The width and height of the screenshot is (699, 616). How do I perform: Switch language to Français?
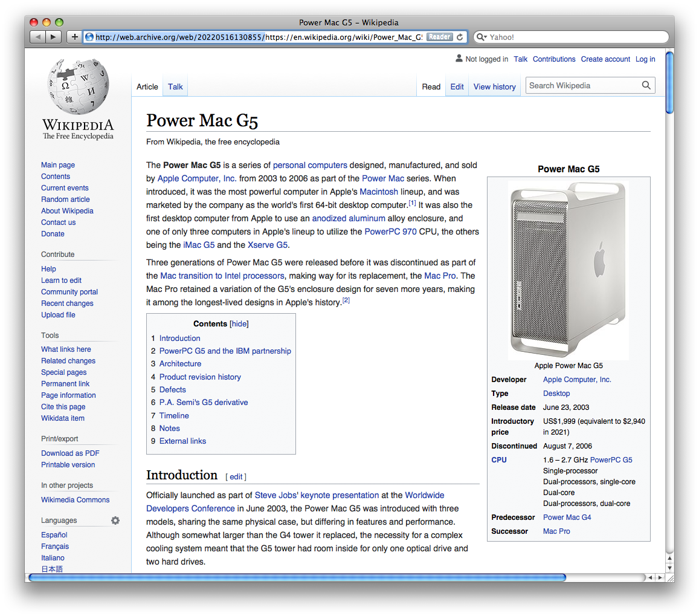click(x=55, y=546)
